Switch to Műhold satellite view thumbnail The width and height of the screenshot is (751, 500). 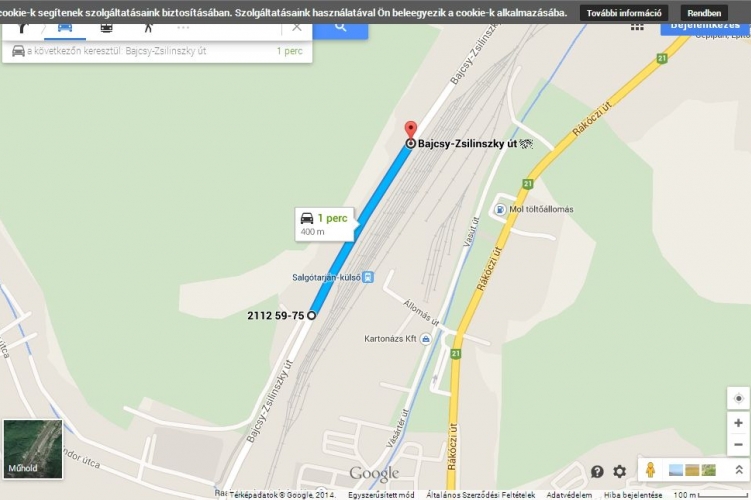[33, 449]
